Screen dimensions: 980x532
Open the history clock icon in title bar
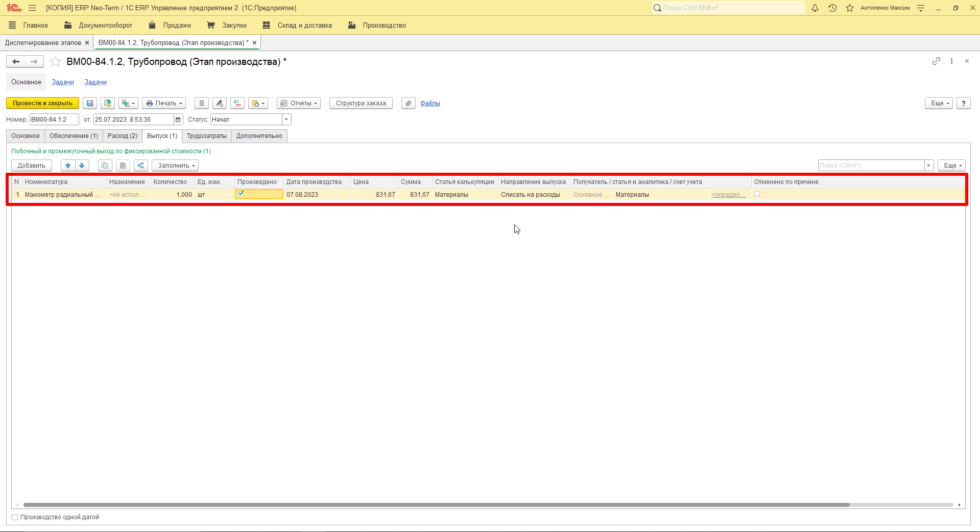point(832,8)
